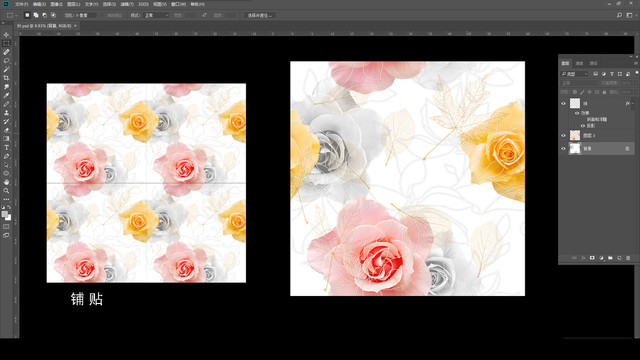The width and height of the screenshot is (640, 360).
Task: Click the new group folder icon
Action: coord(610,258)
